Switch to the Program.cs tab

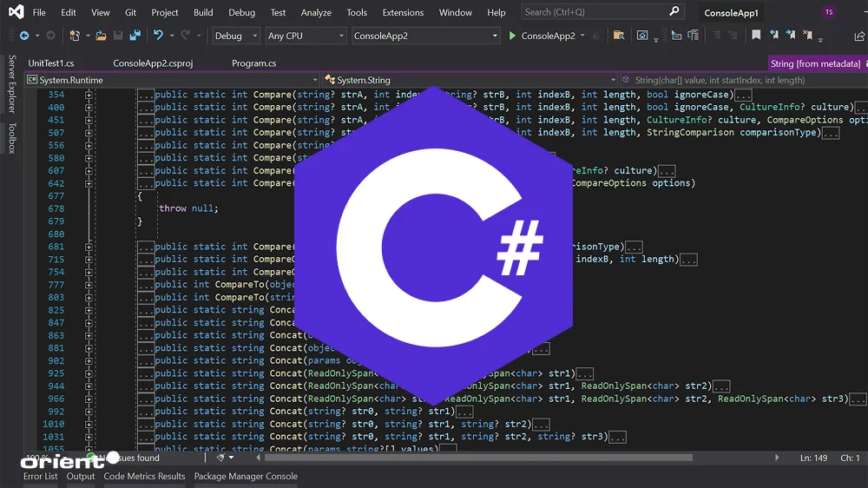click(x=253, y=63)
